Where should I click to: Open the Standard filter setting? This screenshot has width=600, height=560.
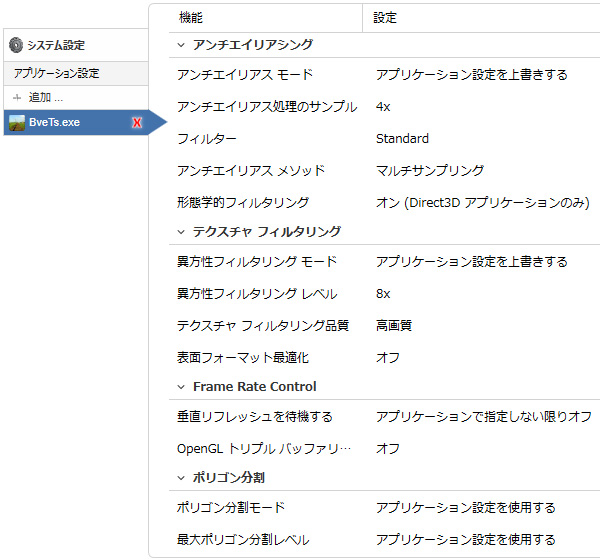402,139
